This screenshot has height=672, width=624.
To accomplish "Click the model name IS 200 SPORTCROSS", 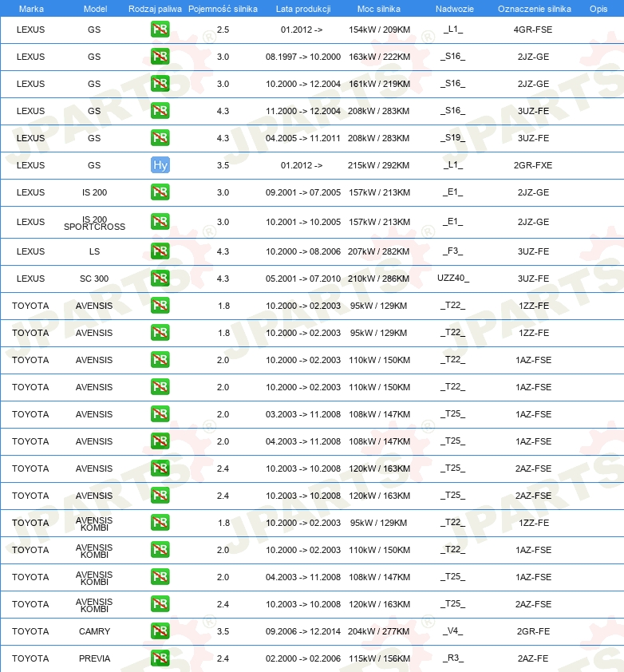I will coord(94,223).
